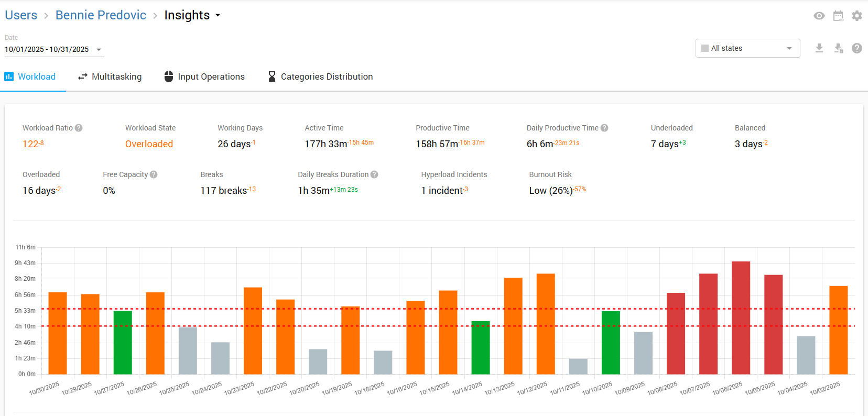
Task: Open the date range dropdown
Action: click(99, 50)
